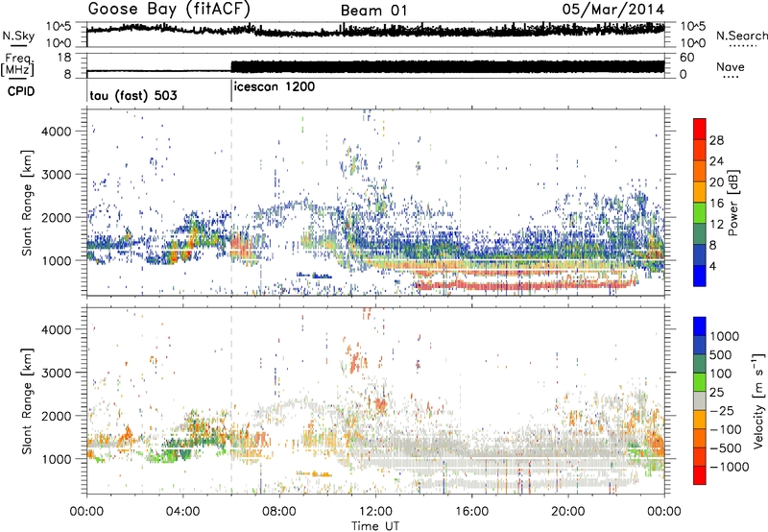This screenshot has height=532, width=768.
Task: Click the 'CPID' row label
Action: tap(21, 91)
